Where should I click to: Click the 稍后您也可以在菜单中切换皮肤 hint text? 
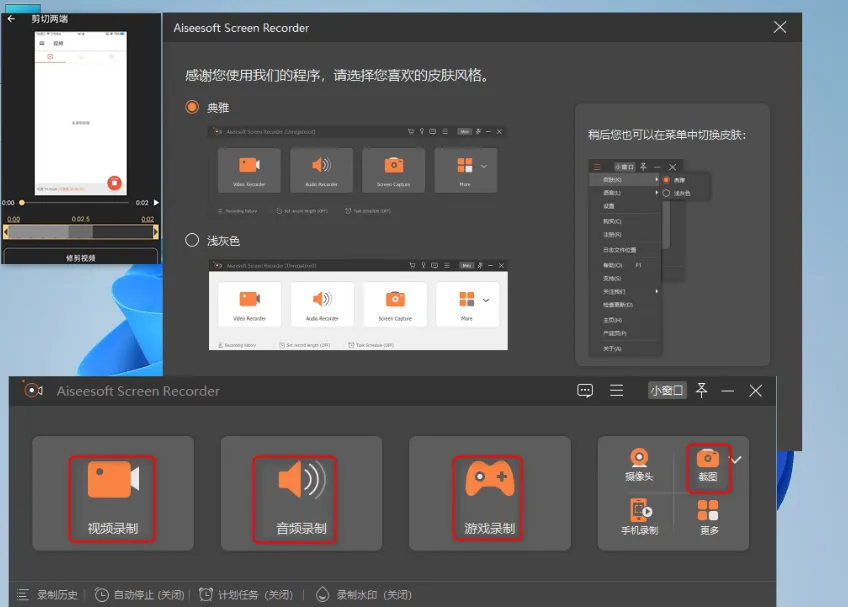pyautogui.click(x=667, y=135)
